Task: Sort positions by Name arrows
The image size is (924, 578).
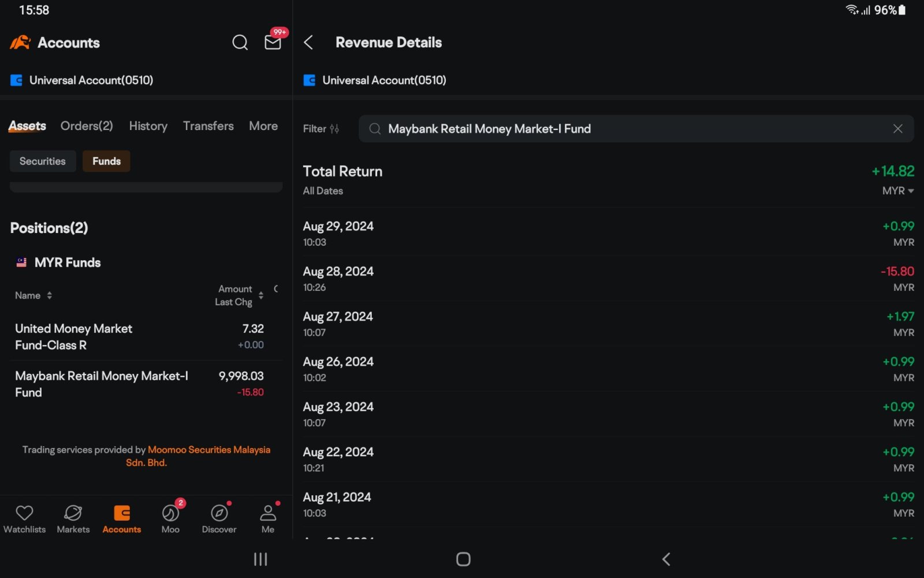Action: click(50, 295)
